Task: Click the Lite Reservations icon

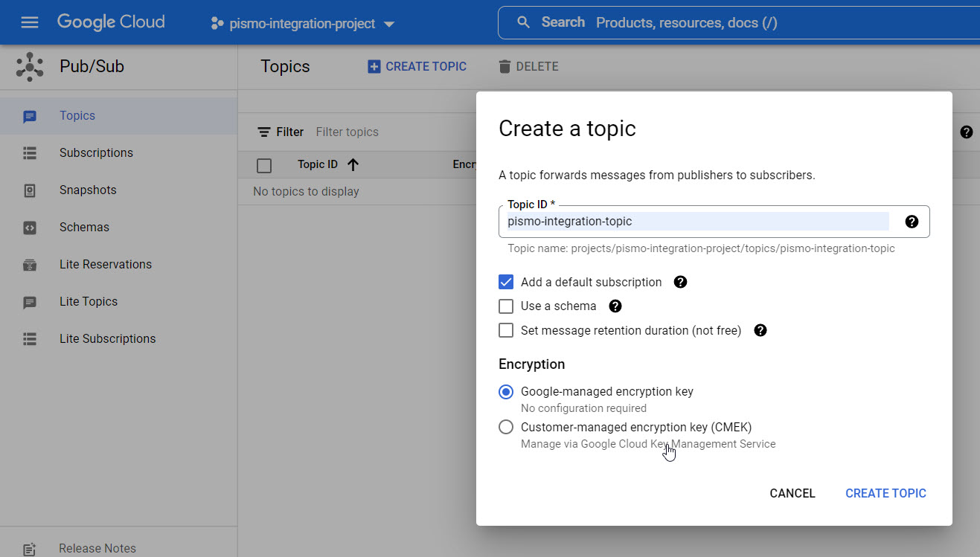Action: 30,265
